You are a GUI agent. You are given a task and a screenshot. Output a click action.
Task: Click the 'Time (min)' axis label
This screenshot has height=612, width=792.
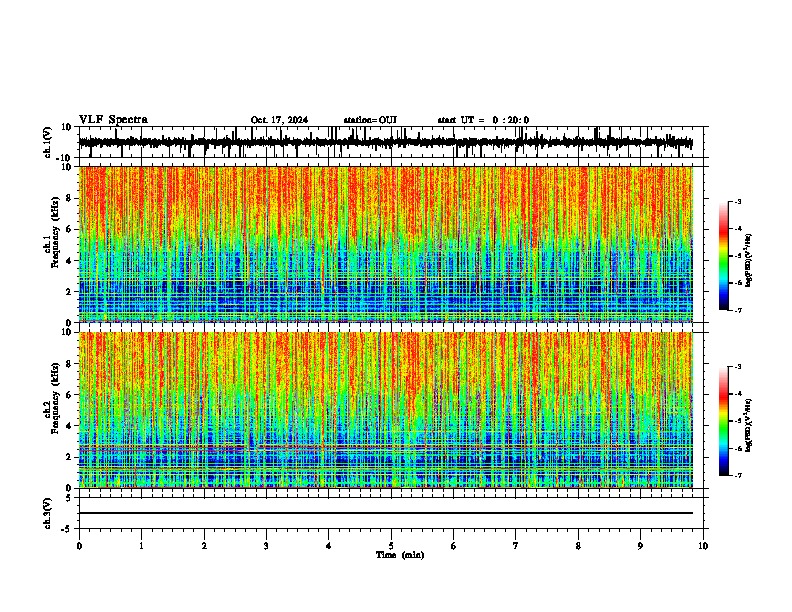click(400, 555)
